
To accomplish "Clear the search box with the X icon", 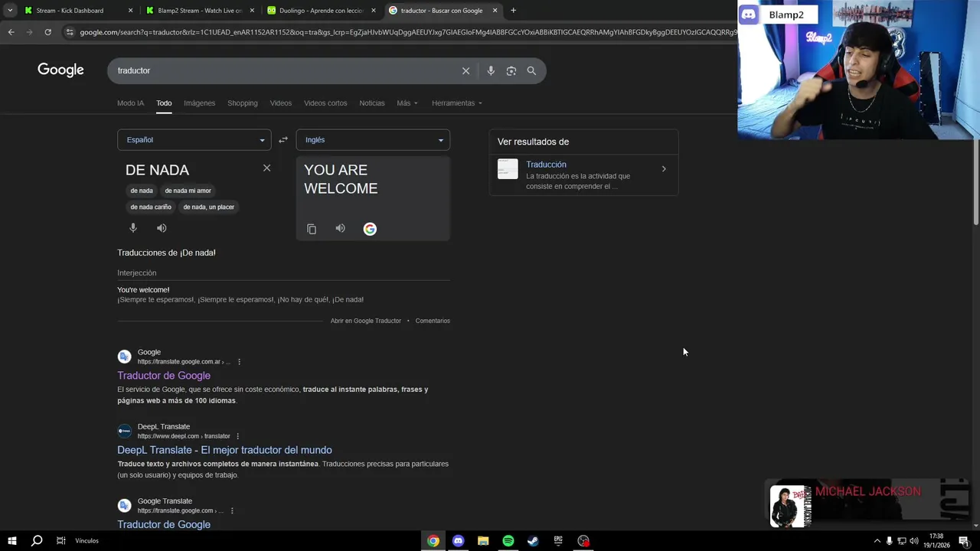I will coord(465,70).
